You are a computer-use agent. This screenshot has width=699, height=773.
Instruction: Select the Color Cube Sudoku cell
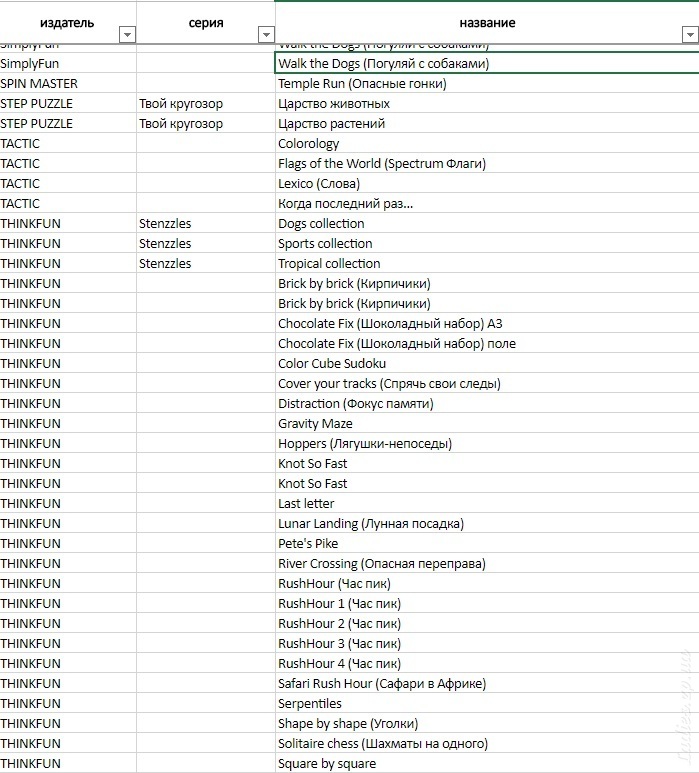[x=487, y=363]
